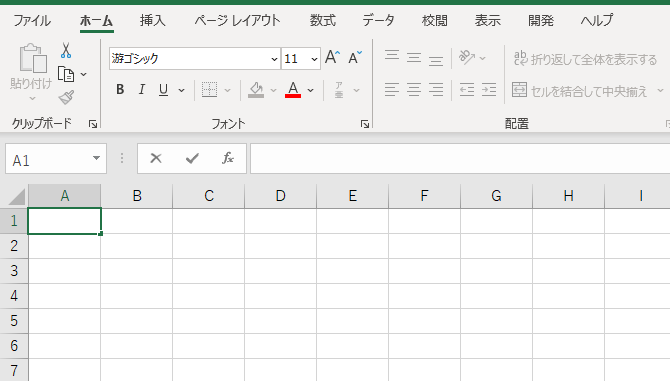This screenshot has height=381, width=670.
Task: Click the Decrease Font Size icon
Action: coord(355,57)
